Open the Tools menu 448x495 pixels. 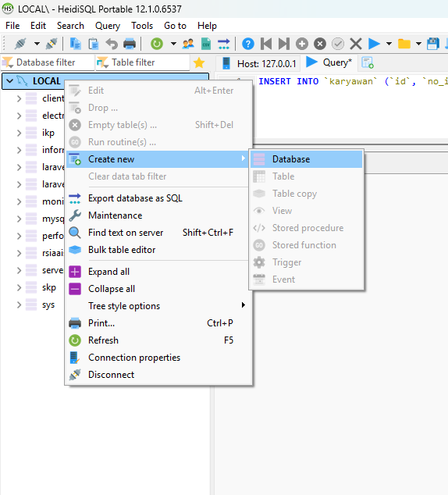pyautogui.click(x=142, y=26)
